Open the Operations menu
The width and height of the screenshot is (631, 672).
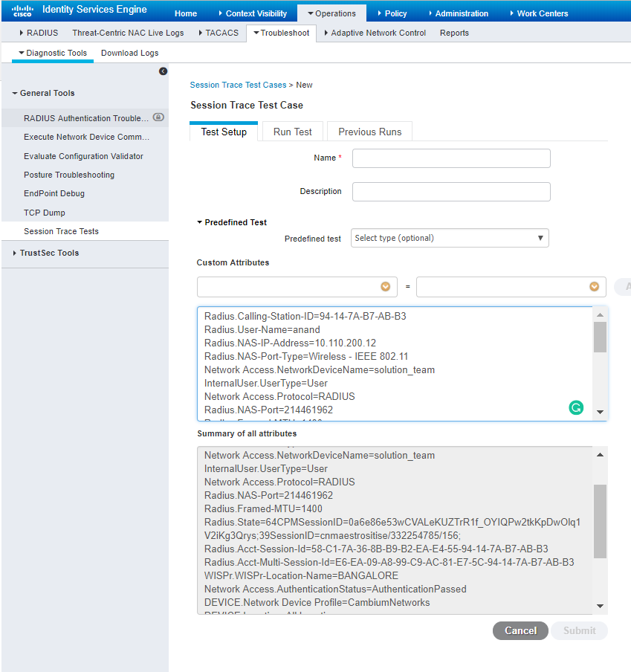pyautogui.click(x=331, y=13)
